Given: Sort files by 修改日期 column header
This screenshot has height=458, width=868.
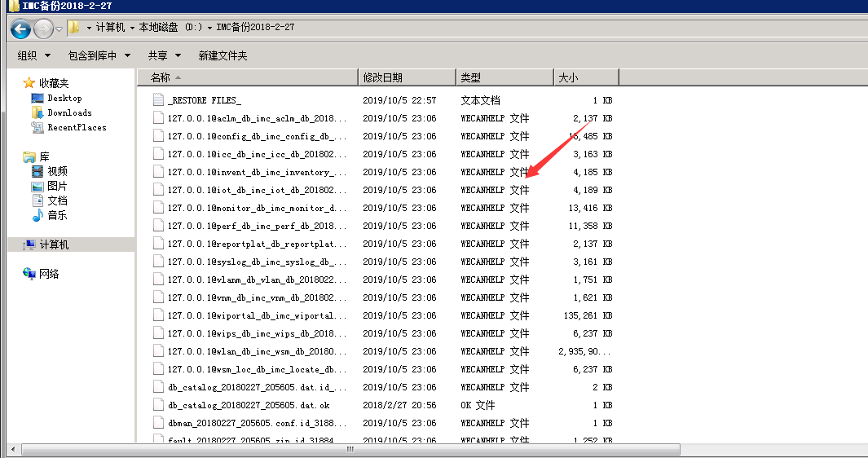Looking at the screenshot, I should pos(383,77).
